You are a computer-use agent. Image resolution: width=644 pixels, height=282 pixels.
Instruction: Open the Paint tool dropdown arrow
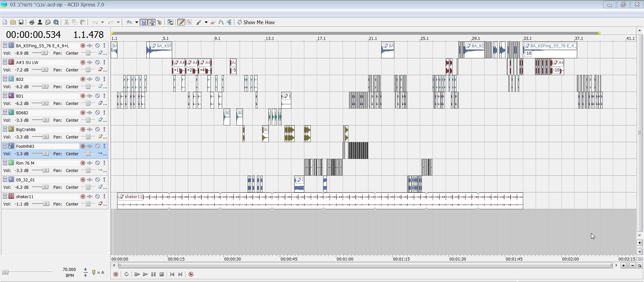[206, 22]
